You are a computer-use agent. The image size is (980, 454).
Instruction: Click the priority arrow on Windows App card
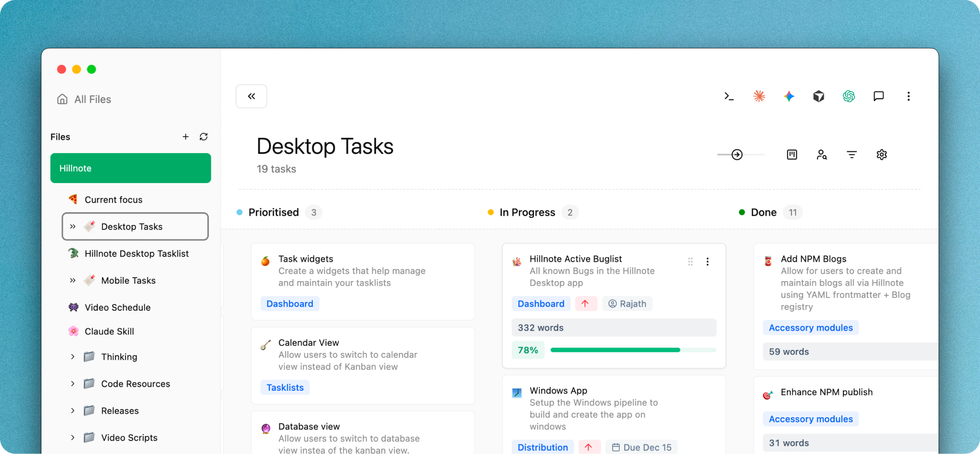tap(589, 447)
